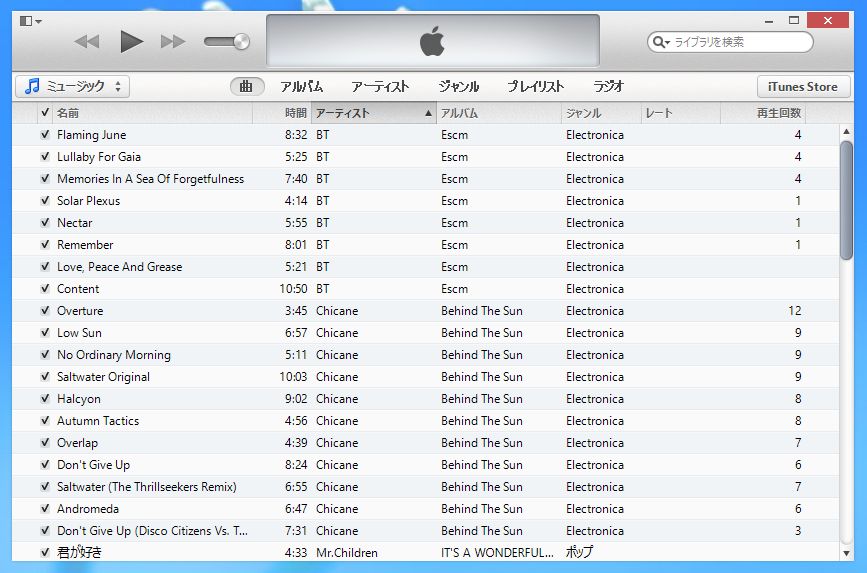Sort by ジャンル column header

pos(601,113)
